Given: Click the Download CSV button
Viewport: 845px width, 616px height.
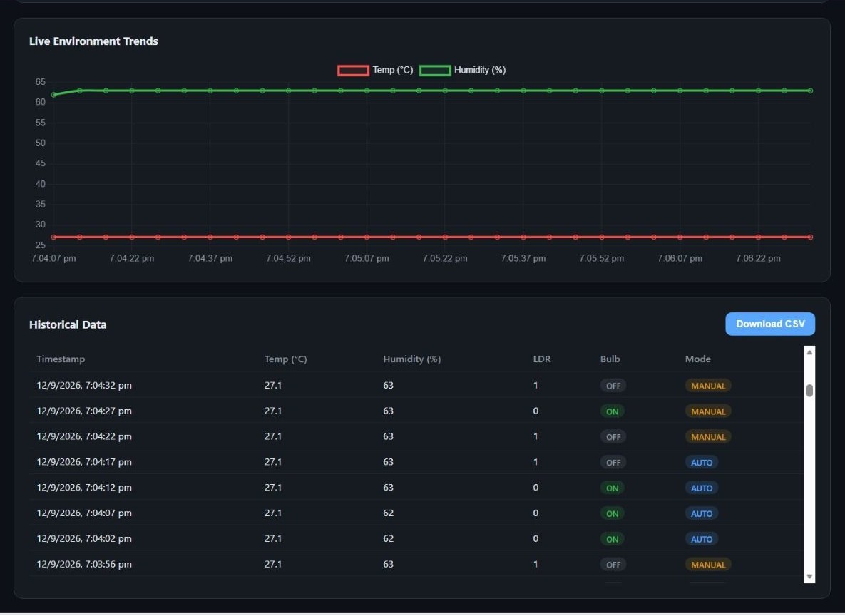Looking at the screenshot, I should tap(769, 324).
